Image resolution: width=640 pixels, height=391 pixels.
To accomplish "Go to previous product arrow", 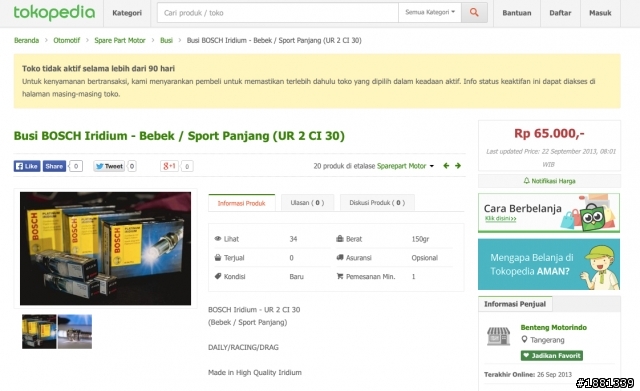I will coord(446,166).
